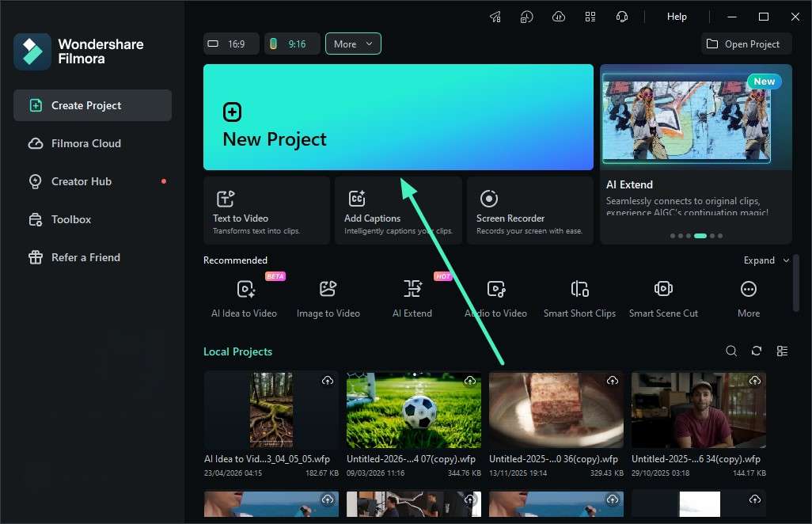This screenshot has height=524, width=812.
Task: Open Refer a Friend
Action: click(93, 257)
